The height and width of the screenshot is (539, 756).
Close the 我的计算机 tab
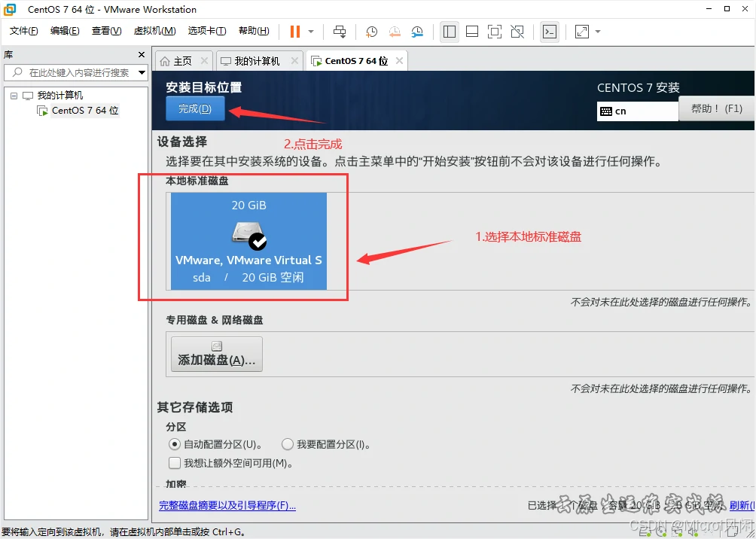[x=294, y=61]
